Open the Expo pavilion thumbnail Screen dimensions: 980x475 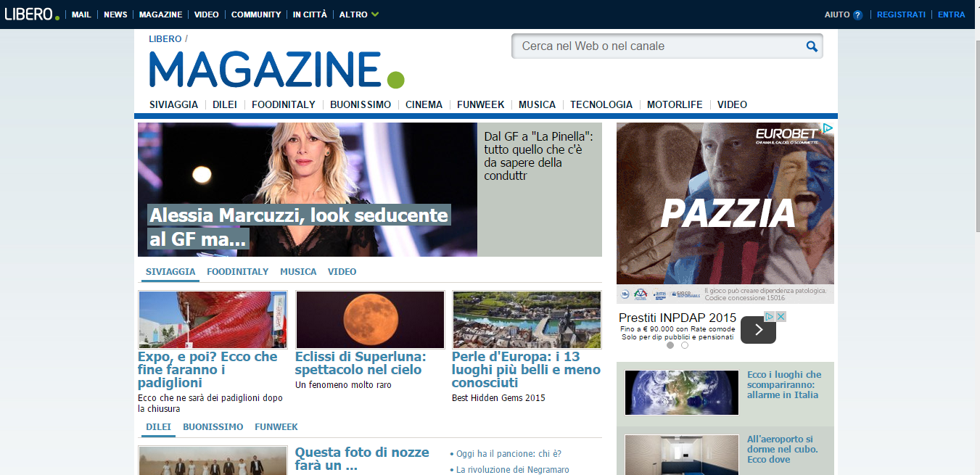(213, 320)
